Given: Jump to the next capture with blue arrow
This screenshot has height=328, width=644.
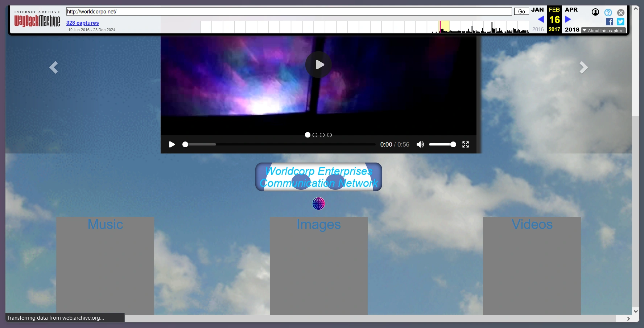Looking at the screenshot, I should click(x=568, y=19).
